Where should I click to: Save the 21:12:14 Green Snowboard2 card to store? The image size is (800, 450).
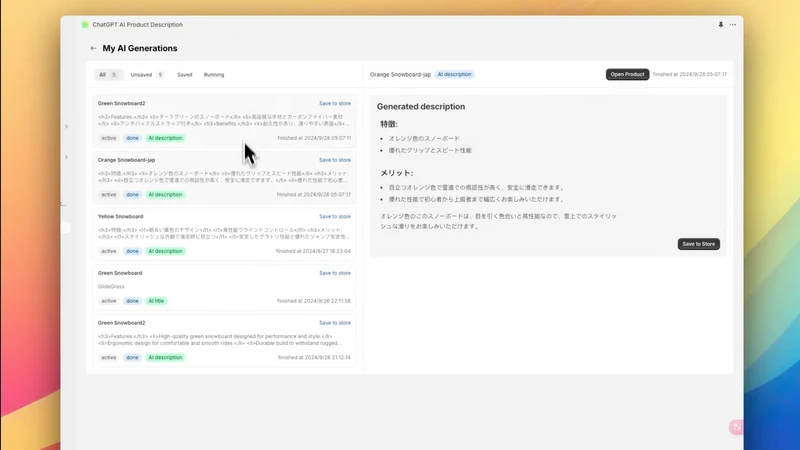tap(335, 323)
